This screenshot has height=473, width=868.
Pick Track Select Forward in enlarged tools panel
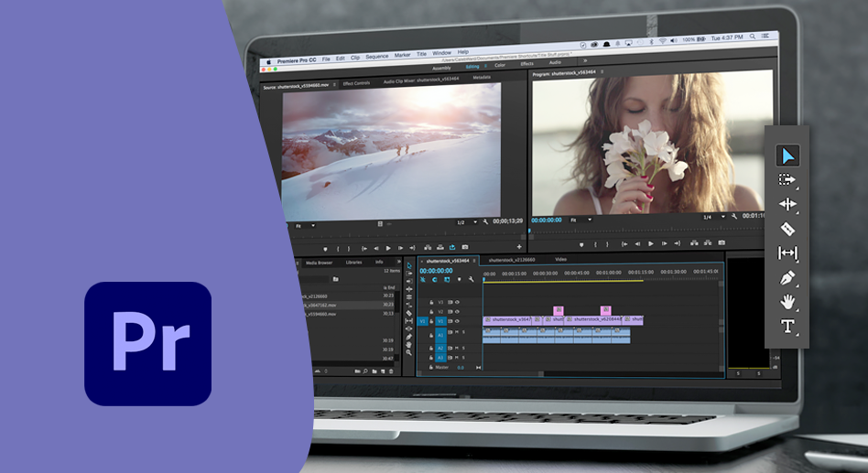pos(787,180)
